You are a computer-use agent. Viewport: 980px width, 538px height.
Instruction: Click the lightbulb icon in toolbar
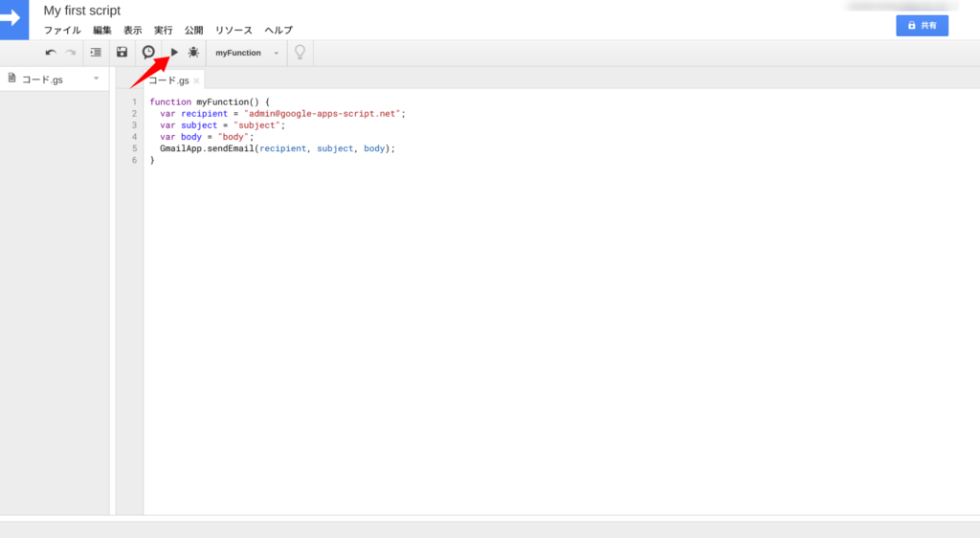coord(300,53)
